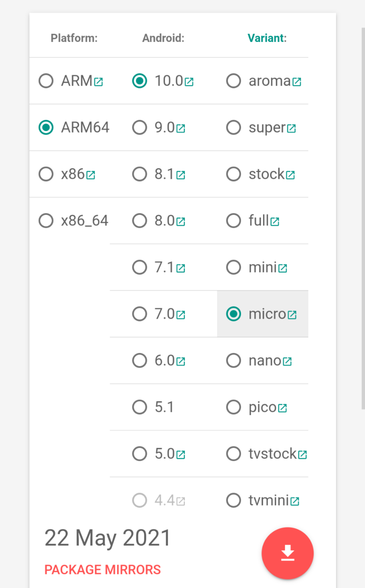Click the Android column header
The width and height of the screenshot is (365, 588).
tap(163, 38)
